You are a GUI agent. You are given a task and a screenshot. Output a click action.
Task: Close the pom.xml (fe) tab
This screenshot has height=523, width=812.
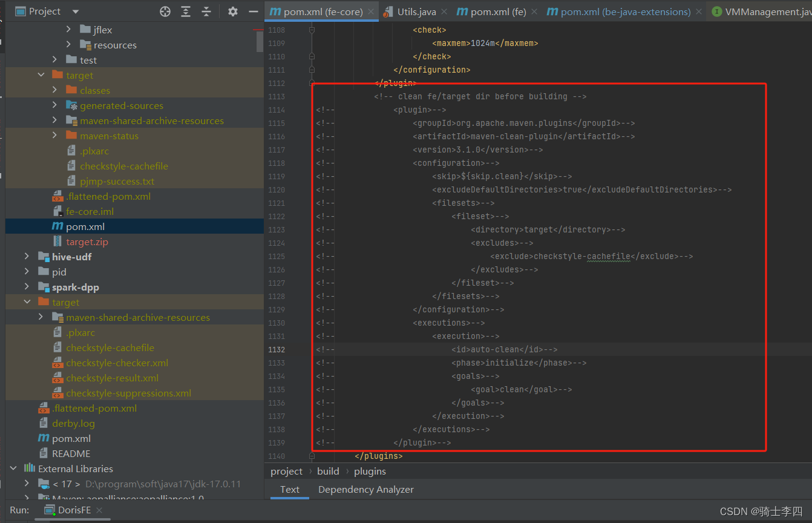pos(534,12)
